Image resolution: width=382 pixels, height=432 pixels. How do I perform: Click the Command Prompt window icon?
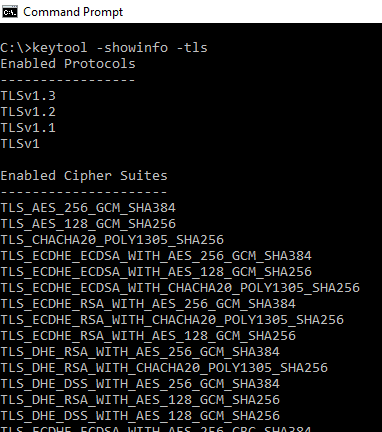(10, 12)
